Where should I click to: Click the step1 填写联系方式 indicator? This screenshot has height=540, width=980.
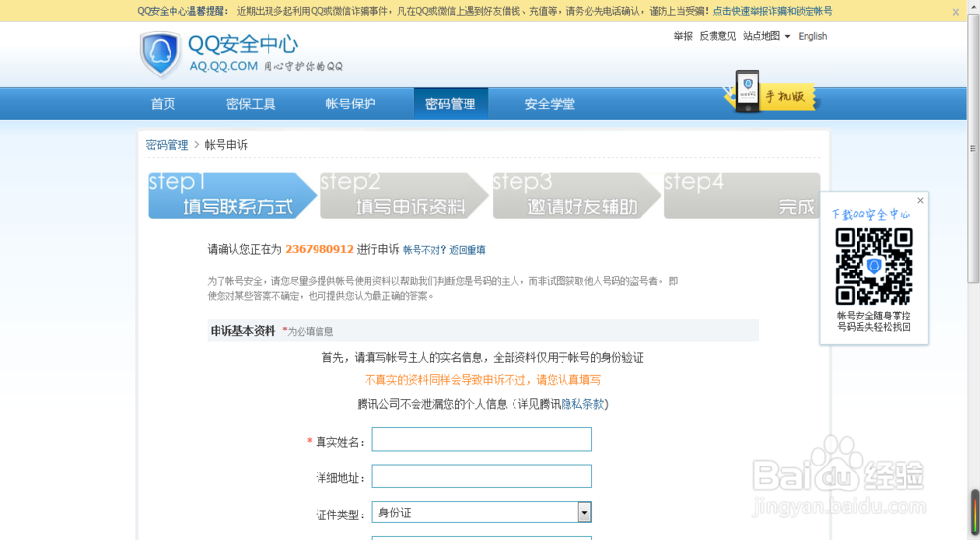pos(232,196)
